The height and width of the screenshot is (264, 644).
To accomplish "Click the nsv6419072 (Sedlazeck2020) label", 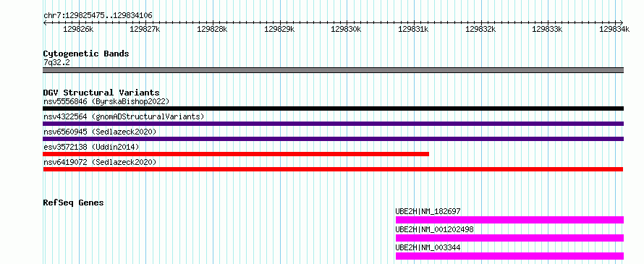I will tap(100, 162).
